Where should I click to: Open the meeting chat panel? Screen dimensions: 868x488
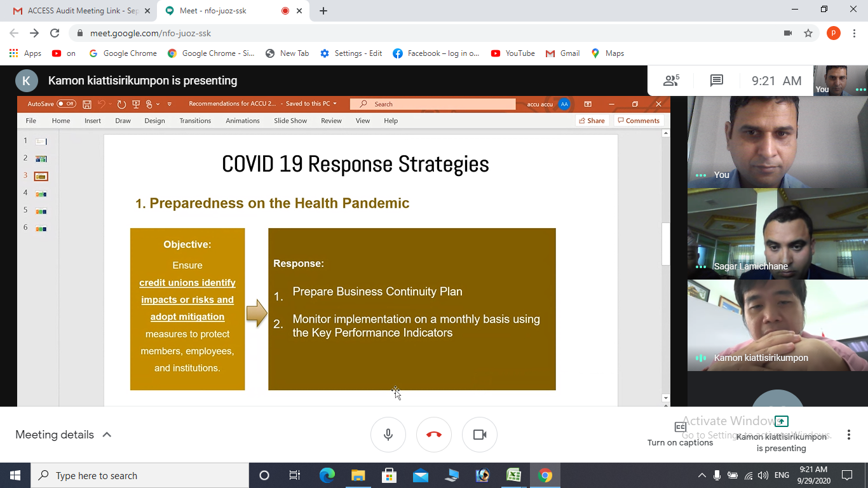717,81
